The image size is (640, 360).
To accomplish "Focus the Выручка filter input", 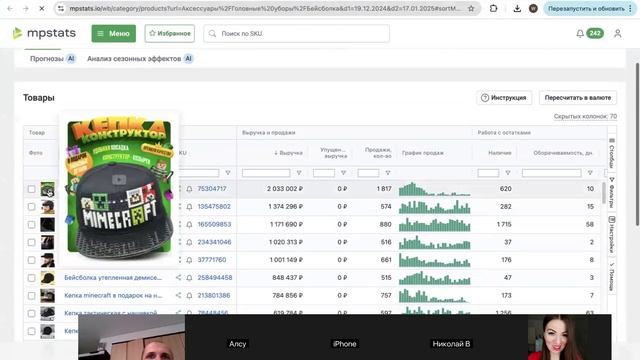I will coord(266,173).
